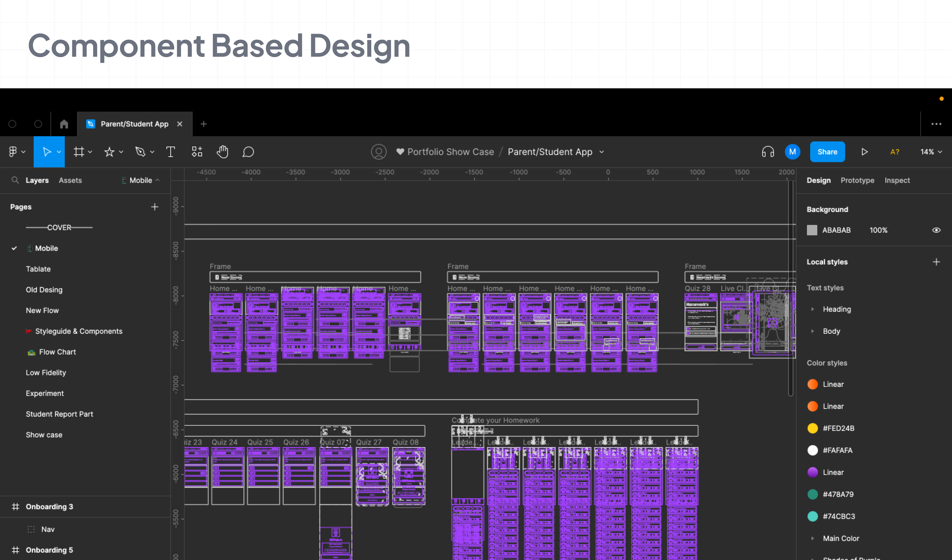Open the Flow Chart page
The image size is (952, 560).
[x=57, y=352]
